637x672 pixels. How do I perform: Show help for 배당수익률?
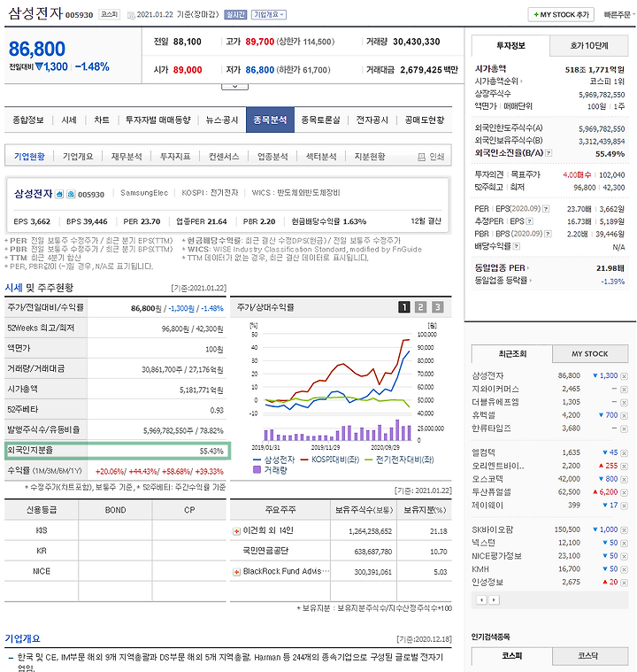(x=517, y=246)
